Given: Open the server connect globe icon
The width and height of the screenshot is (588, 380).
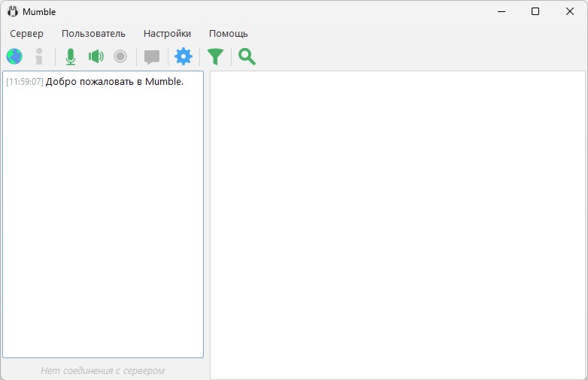Looking at the screenshot, I should pyautogui.click(x=14, y=56).
